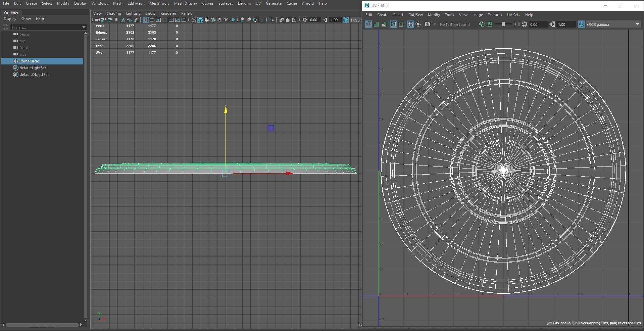
Task: Adjust the UV Editor dim image slider
Action: [x=503, y=24]
